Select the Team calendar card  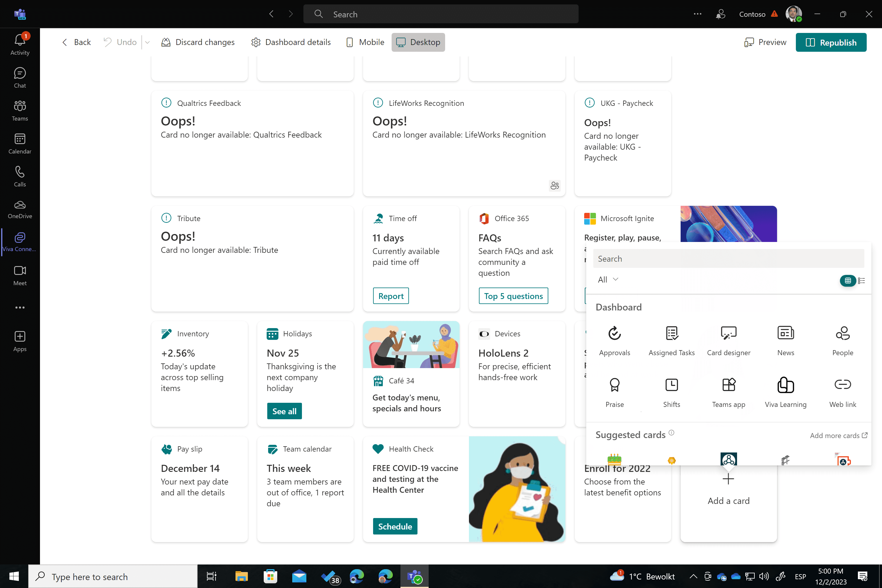tap(305, 489)
